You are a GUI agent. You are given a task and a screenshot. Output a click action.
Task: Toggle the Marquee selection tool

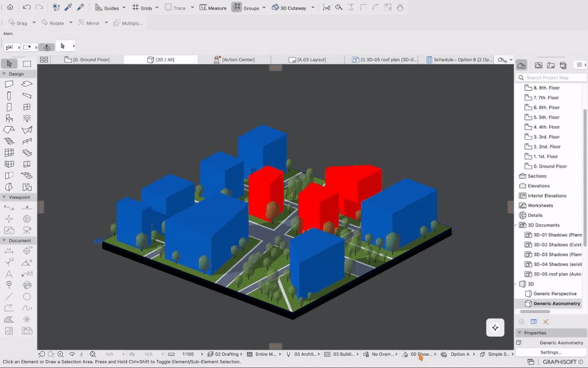coord(27,64)
